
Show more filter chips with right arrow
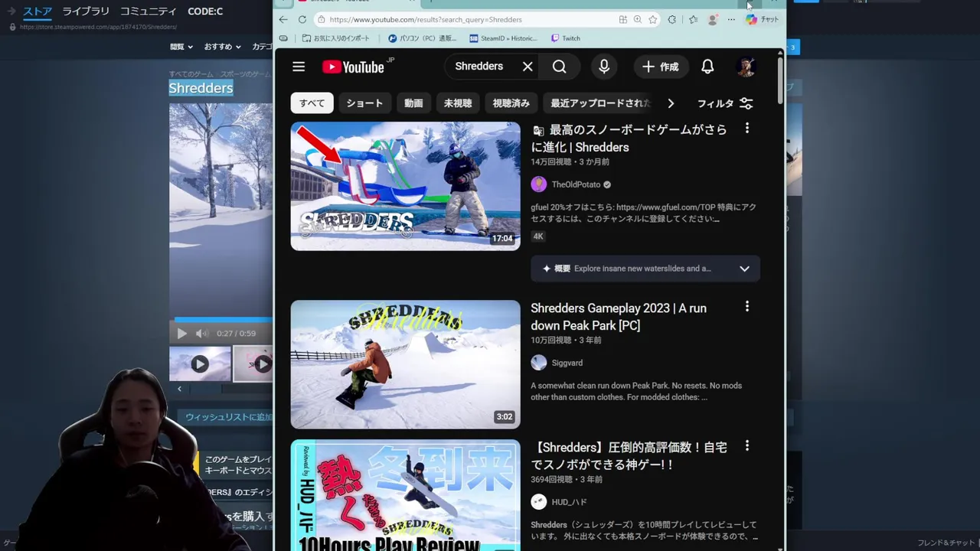click(671, 103)
